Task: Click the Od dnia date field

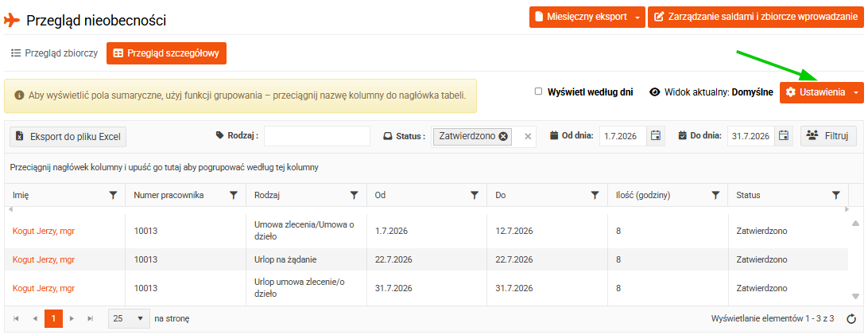Action: pos(623,135)
